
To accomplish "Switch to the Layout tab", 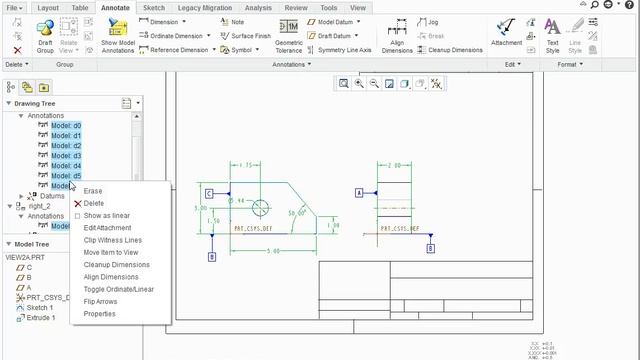I will [x=48, y=8].
